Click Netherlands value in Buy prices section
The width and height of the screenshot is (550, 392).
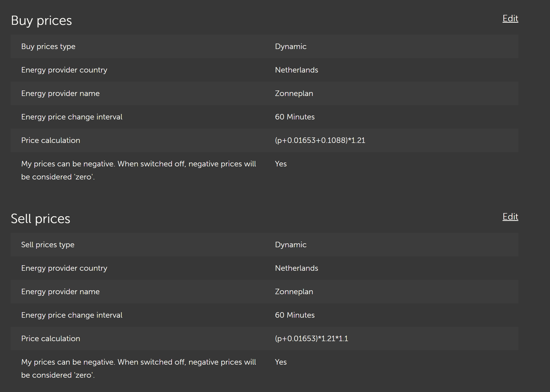297,70
